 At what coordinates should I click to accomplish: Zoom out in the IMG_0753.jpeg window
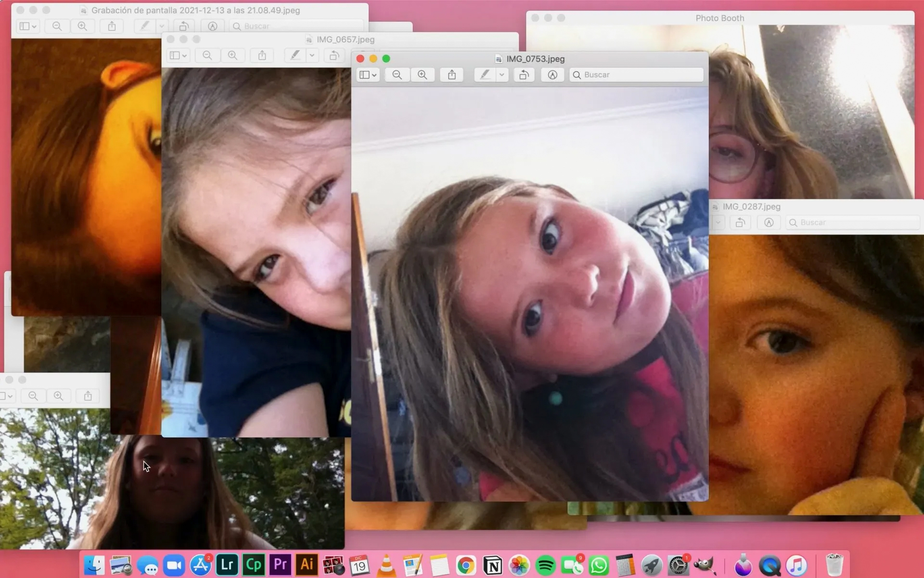coord(397,75)
